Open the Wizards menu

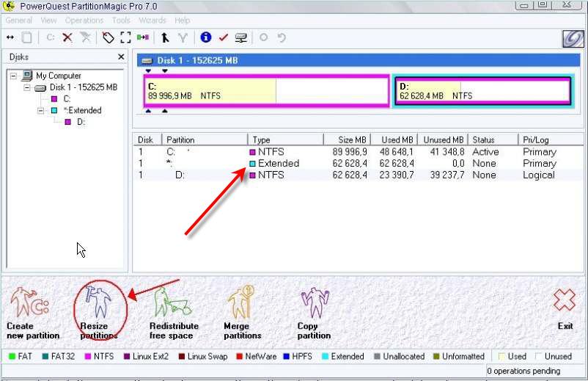(x=152, y=21)
